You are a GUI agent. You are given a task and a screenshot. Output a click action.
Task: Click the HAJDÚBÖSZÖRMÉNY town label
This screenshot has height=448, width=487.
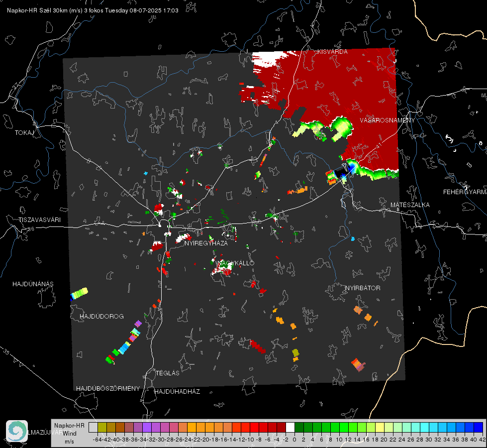(108, 388)
